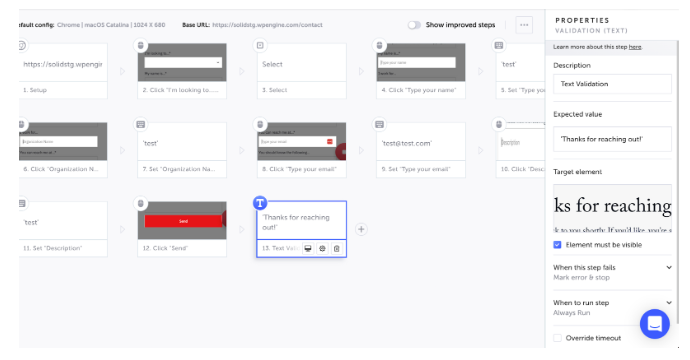Add a new step with the plus button

361,229
